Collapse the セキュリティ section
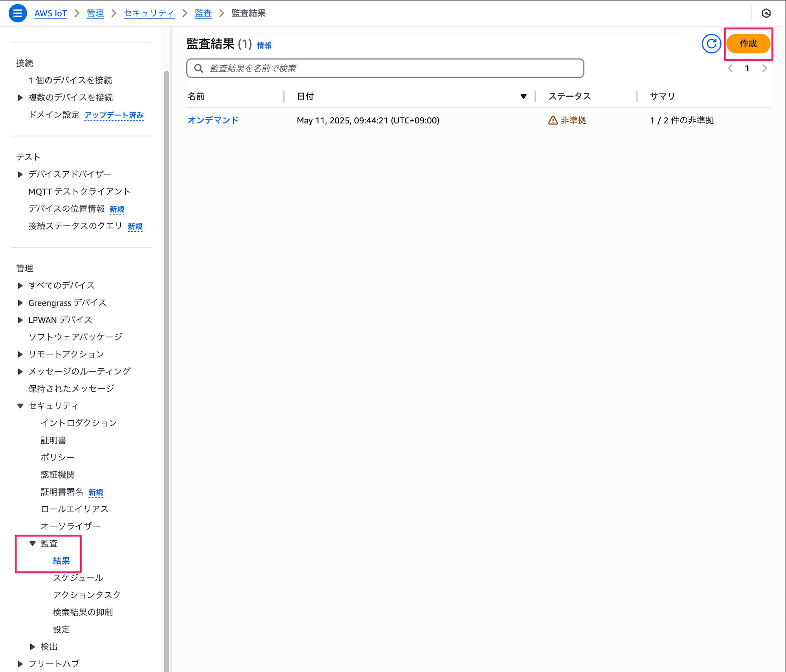Image resolution: width=786 pixels, height=672 pixels. pyautogui.click(x=20, y=406)
